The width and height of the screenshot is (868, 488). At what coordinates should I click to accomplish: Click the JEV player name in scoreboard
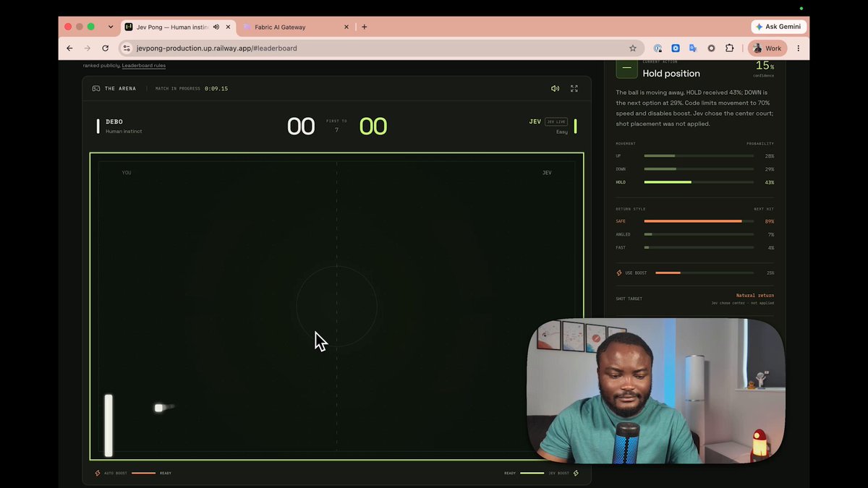tap(535, 121)
